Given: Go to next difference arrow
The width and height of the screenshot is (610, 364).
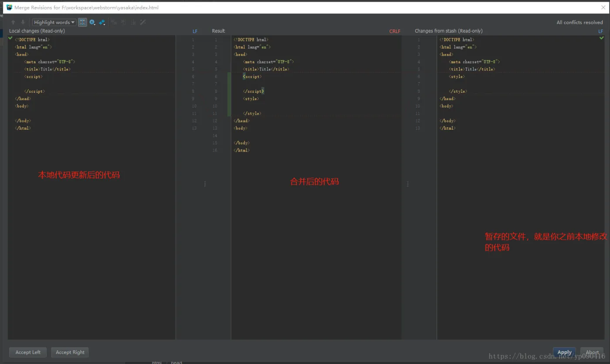Looking at the screenshot, I should point(23,22).
